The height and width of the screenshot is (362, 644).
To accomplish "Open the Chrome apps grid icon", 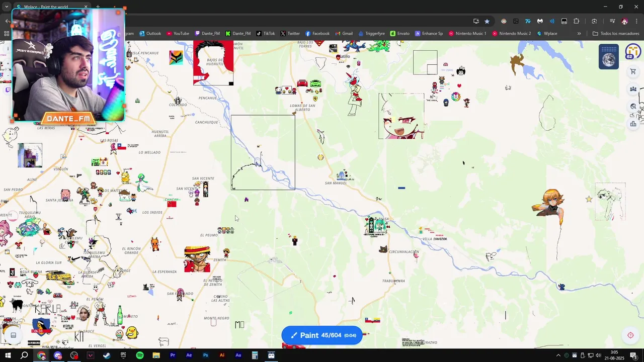I will [x=7, y=34].
